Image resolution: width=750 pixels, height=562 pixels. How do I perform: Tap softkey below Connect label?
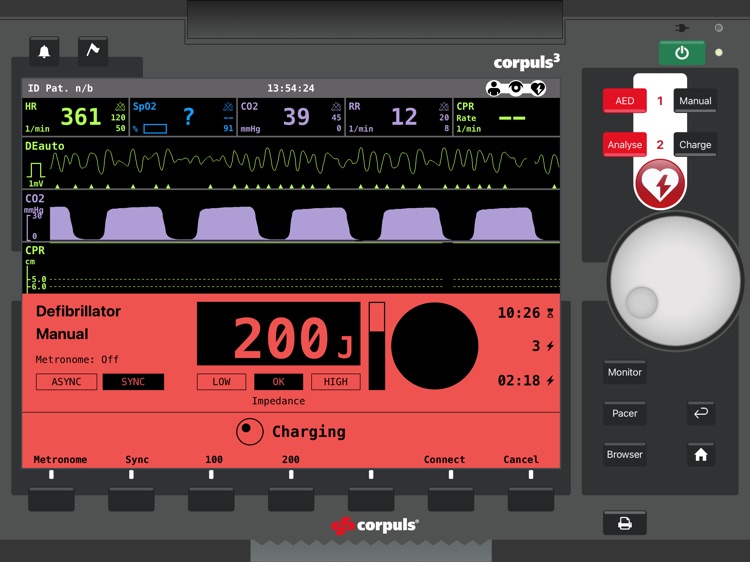[451, 500]
